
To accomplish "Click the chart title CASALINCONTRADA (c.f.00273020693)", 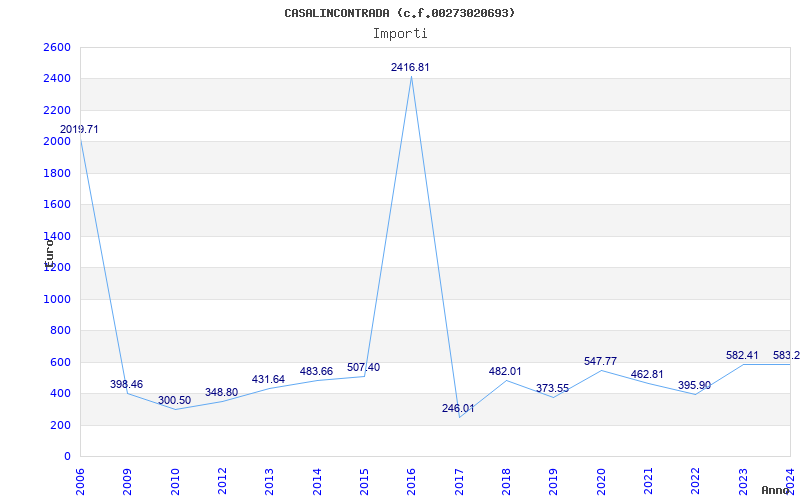I will (399, 13).
